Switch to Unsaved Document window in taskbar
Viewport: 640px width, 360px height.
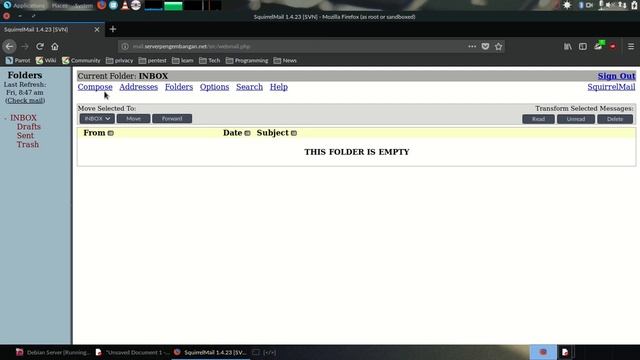pos(131,352)
